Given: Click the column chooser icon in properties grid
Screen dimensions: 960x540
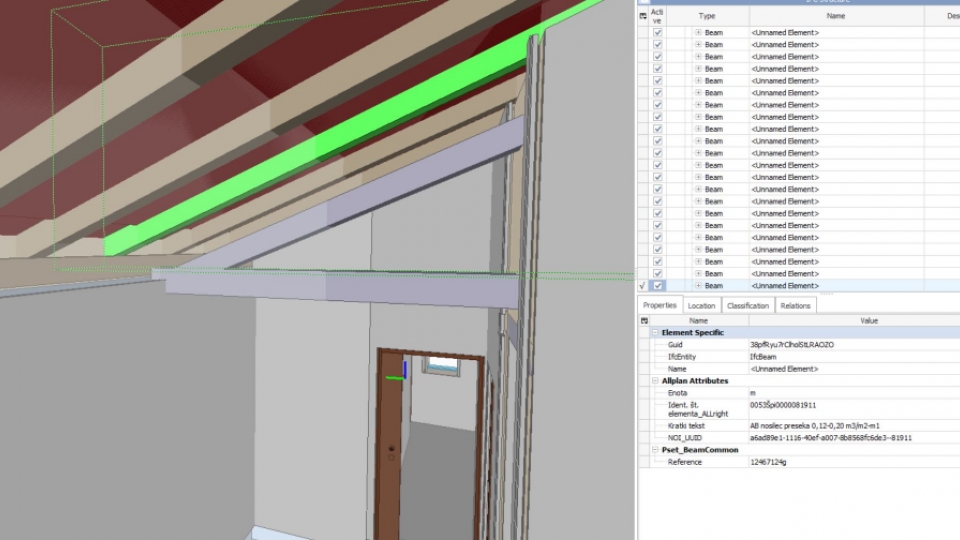Looking at the screenshot, I should (644, 320).
